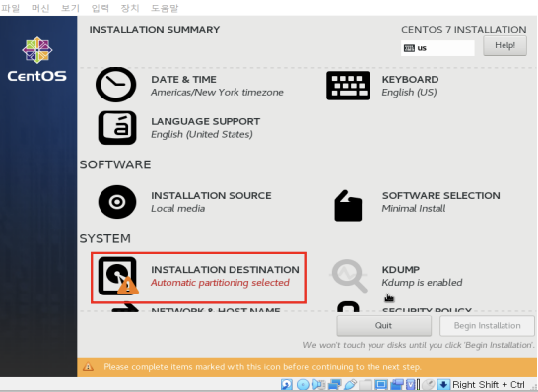
Task: Click 'Americas/New York timezone' text
Action: click(217, 93)
